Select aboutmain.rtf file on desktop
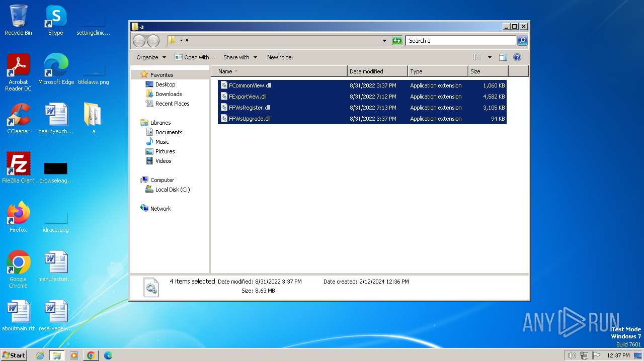This screenshot has height=362, width=644. (18, 316)
